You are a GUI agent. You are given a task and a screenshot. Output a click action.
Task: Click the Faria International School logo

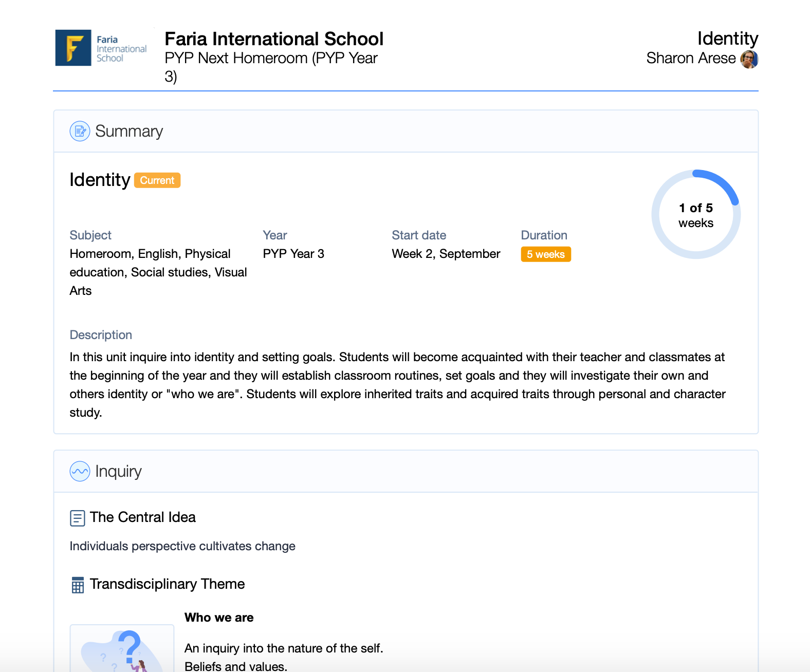pos(101,48)
